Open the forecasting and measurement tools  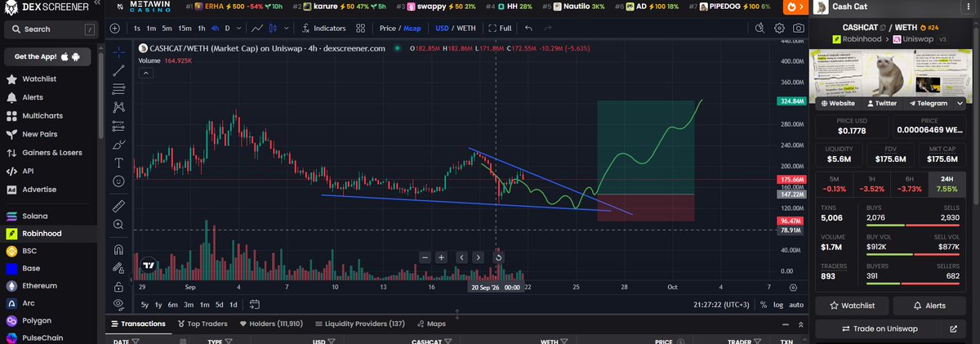(119, 125)
